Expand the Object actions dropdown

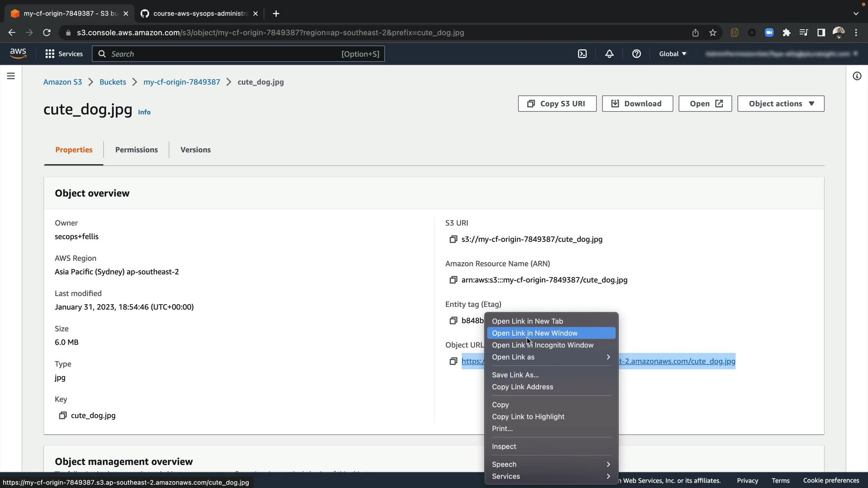pos(781,103)
